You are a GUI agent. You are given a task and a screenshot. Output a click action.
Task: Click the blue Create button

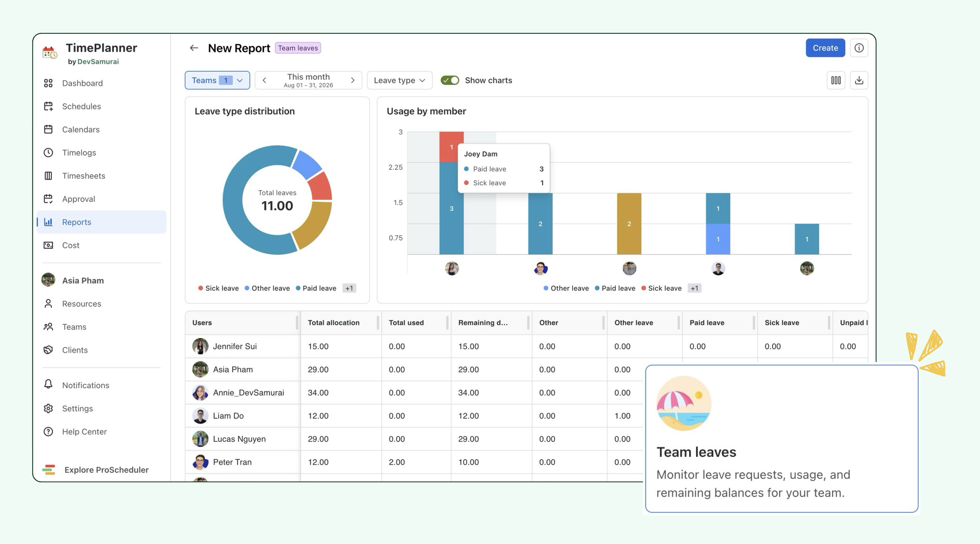pos(825,48)
